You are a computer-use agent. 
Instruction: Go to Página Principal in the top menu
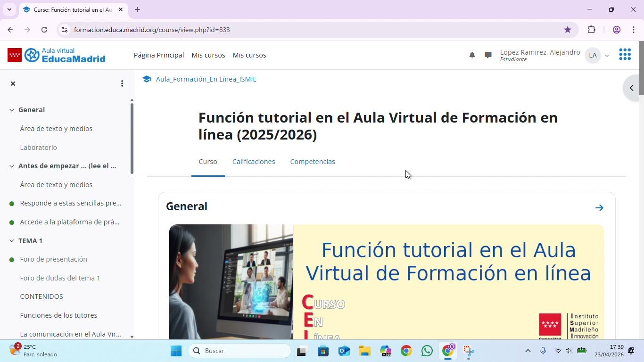159,55
